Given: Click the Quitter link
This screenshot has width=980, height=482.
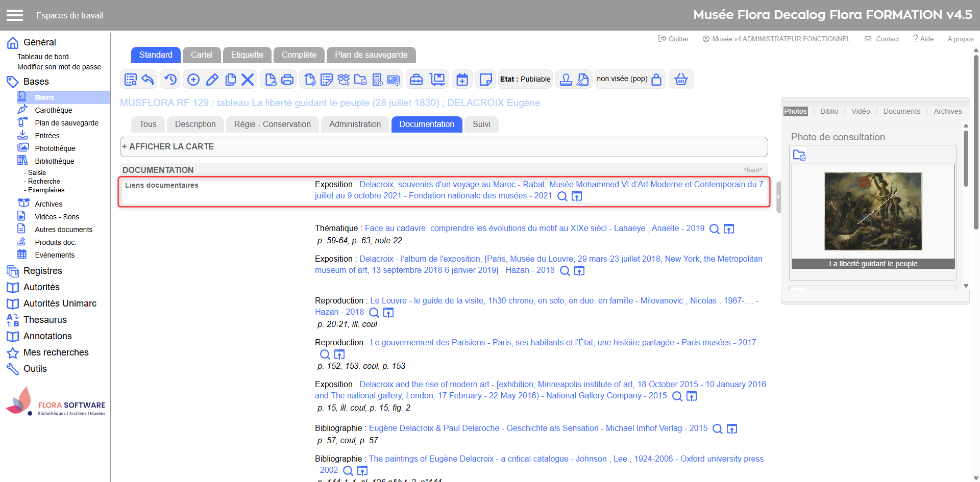Looking at the screenshot, I should (674, 39).
